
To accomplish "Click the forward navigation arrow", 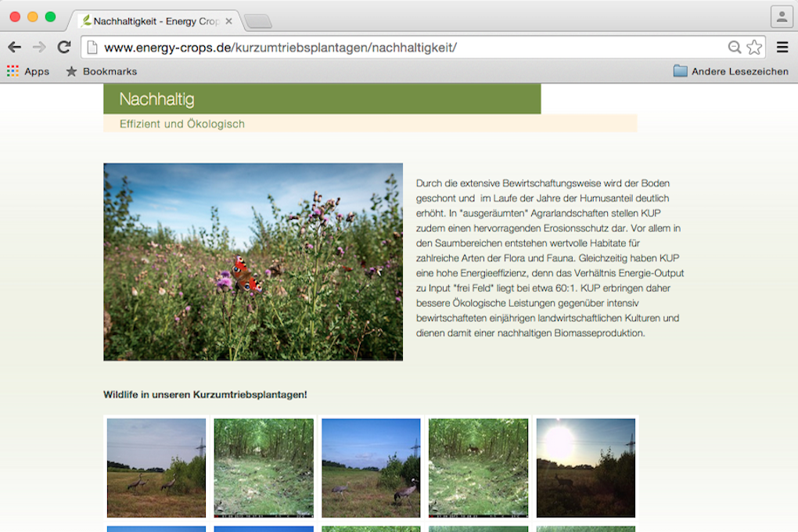I will pos(39,48).
